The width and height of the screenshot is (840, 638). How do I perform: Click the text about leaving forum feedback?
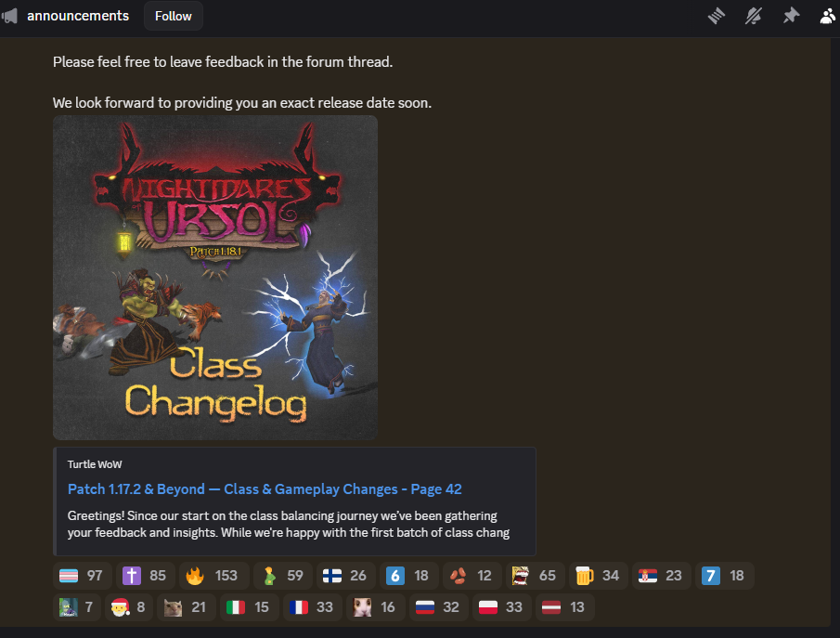(x=223, y=62)
